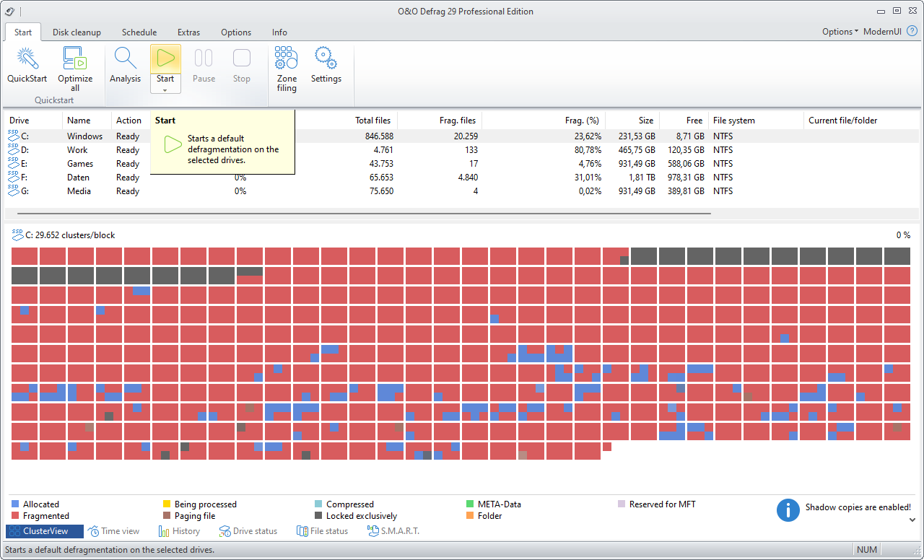Select the Media drive name cell
Viewport: 924px width, 560px height.
click(x=79, y=191)
